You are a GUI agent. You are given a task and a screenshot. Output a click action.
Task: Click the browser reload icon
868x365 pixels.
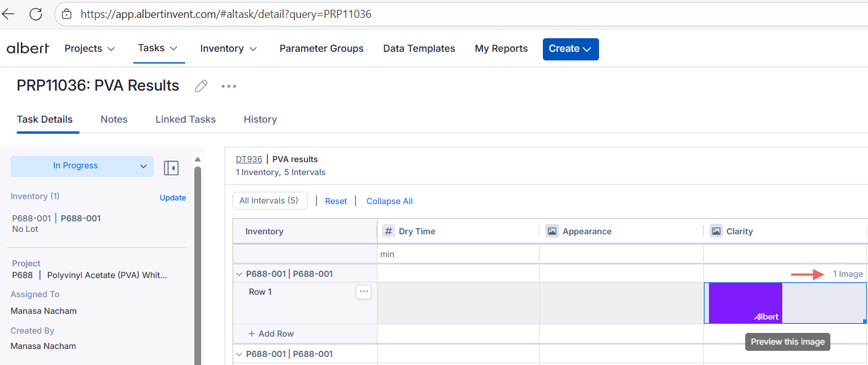tap(36, 14)
